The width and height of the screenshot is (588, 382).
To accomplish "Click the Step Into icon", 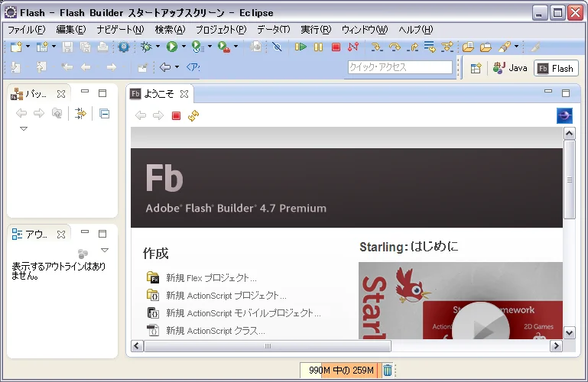I will tap(377, 47).
